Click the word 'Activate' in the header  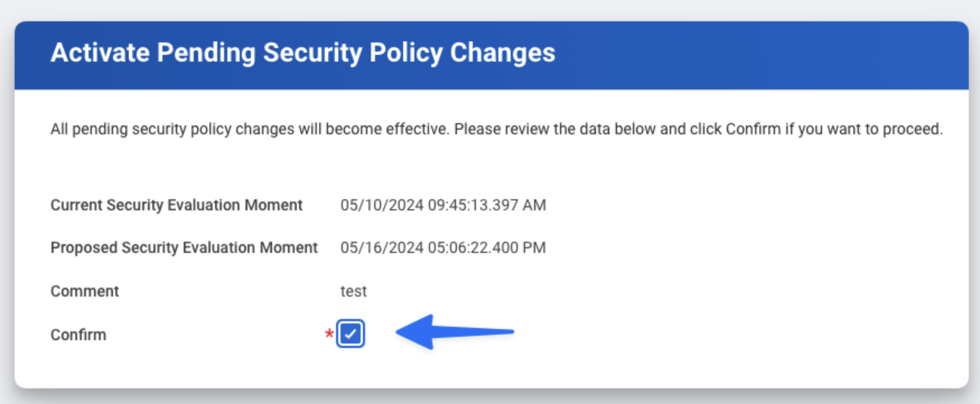pos(99,53)
